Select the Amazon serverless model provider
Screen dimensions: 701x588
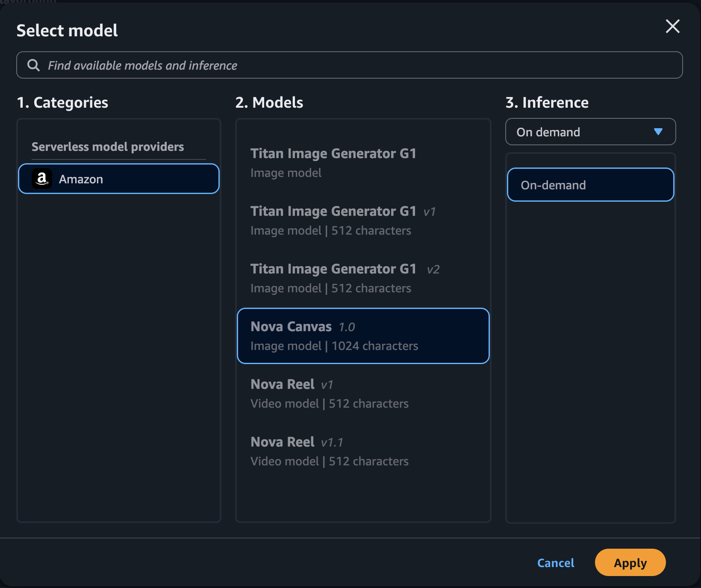(118, 179)
